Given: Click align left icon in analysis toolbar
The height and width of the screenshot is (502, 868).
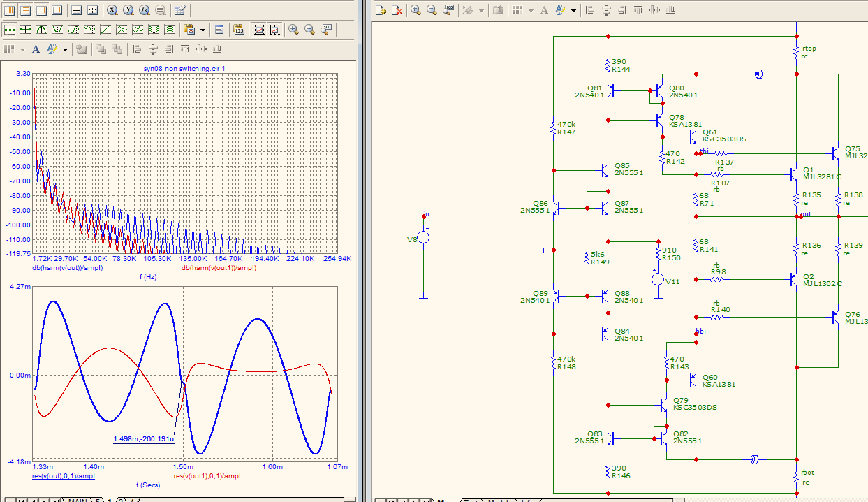Looking at the screenshot, I should (x=137, y=49).
